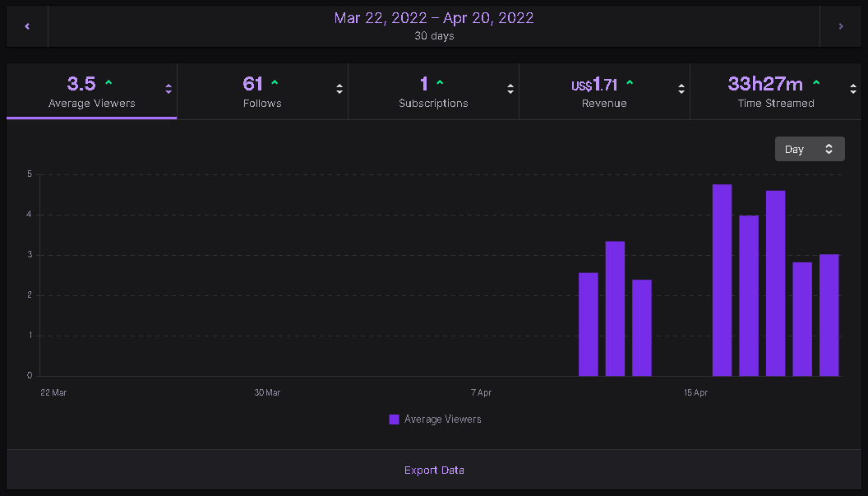Select the Average Viewers tab

92,91
